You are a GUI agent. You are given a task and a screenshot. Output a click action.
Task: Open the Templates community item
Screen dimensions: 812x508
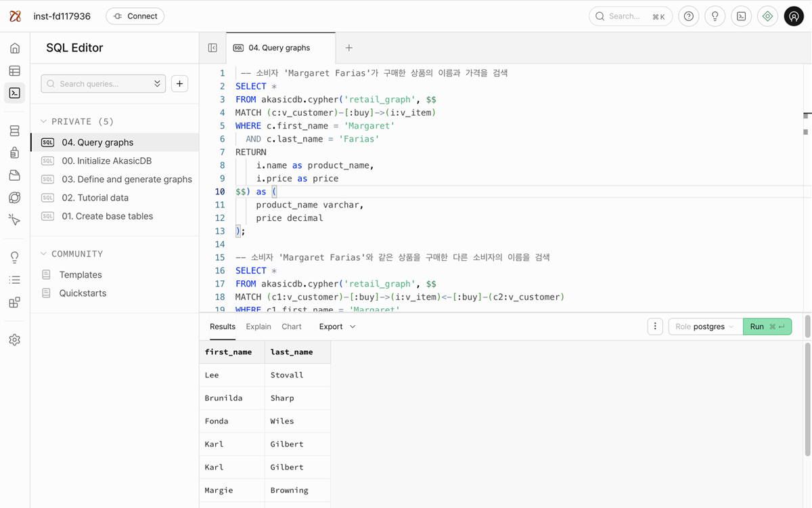(x=81, y=274)
